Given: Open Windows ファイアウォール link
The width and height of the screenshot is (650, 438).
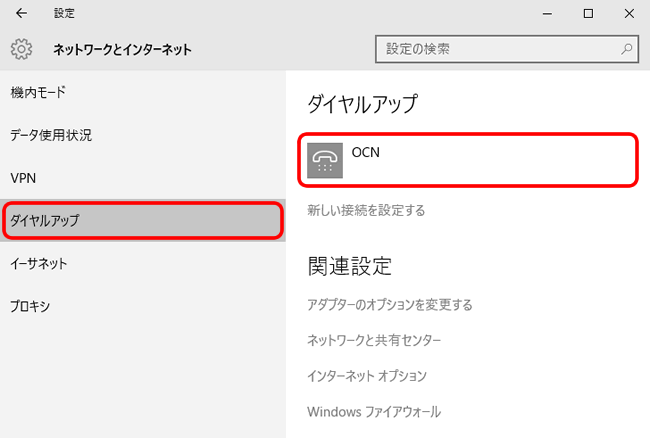Looking at the screenshot, I should coord(374,411).
